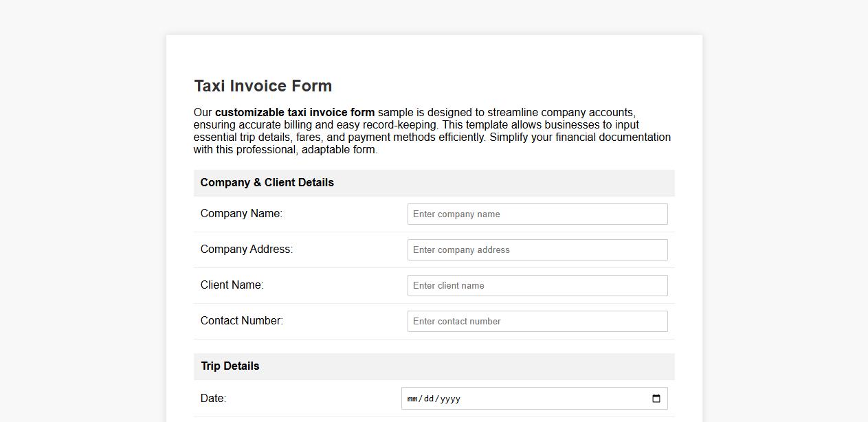Click the day segment of the Date field
This screenshot has width=868, height=422.
(x=427, y=398)
